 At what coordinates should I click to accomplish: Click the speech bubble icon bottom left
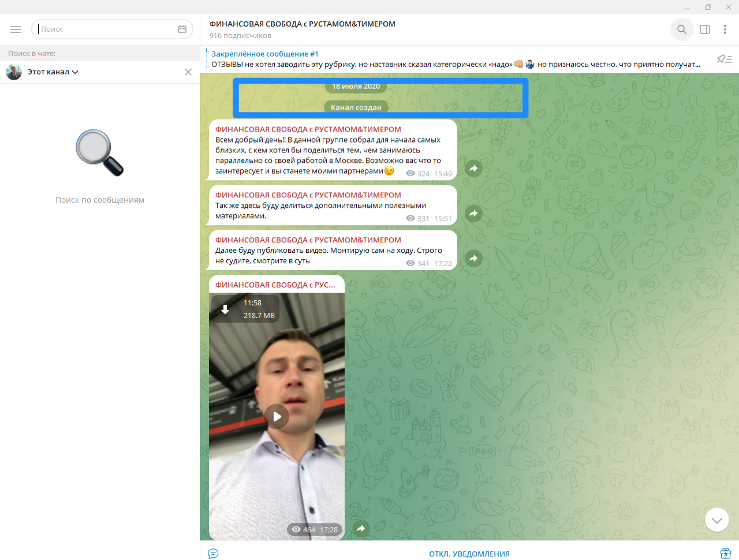click(213, 553)
